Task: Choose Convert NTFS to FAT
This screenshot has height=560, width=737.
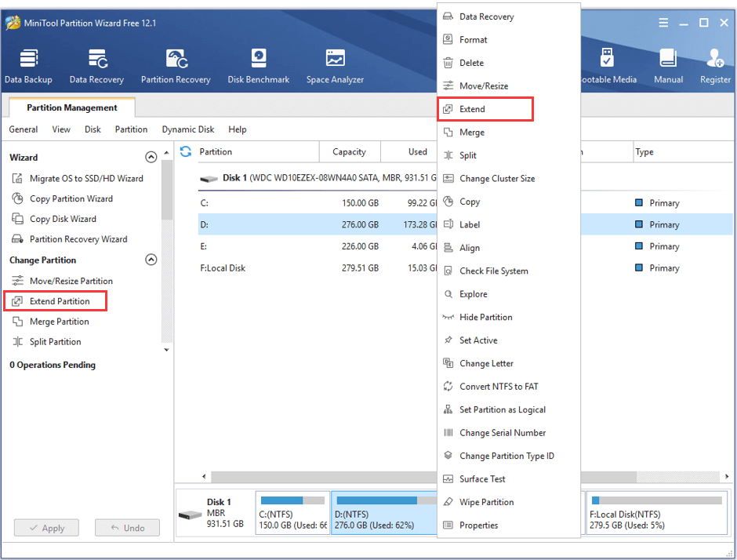Action: point(509,386)
